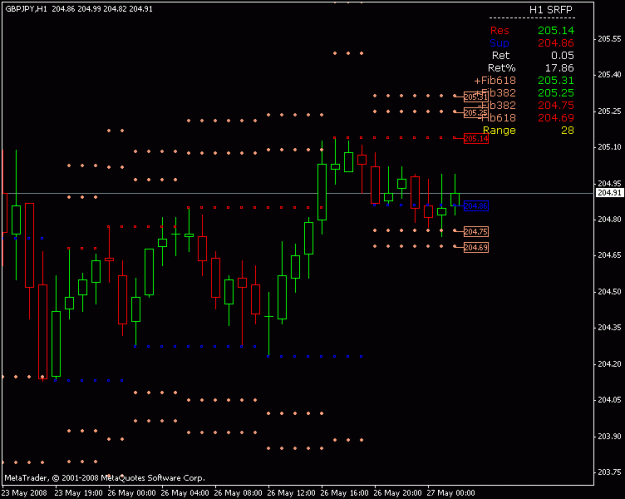Click the 26 May 04:00 time label
625x499 pixels.
[185, 493]
